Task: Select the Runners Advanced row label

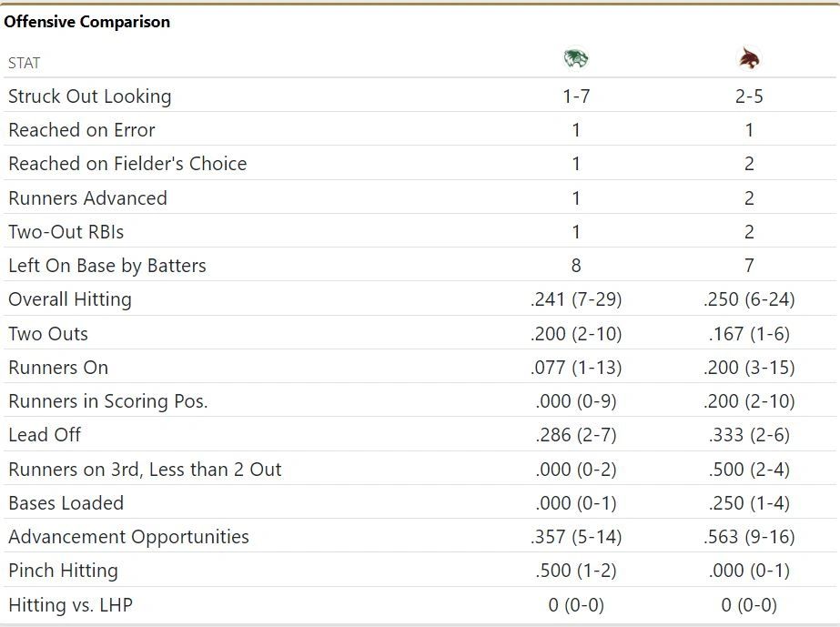Action: [x=87, y=198]
